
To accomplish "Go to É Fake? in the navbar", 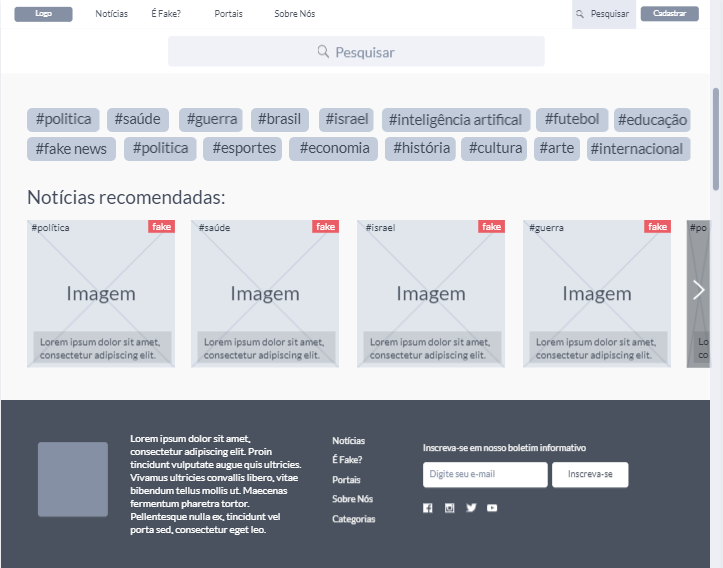I will (166, 14).
